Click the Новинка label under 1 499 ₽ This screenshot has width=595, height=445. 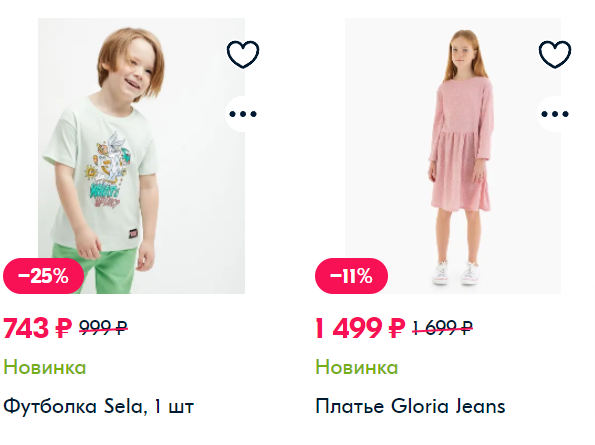coord(357,367)
